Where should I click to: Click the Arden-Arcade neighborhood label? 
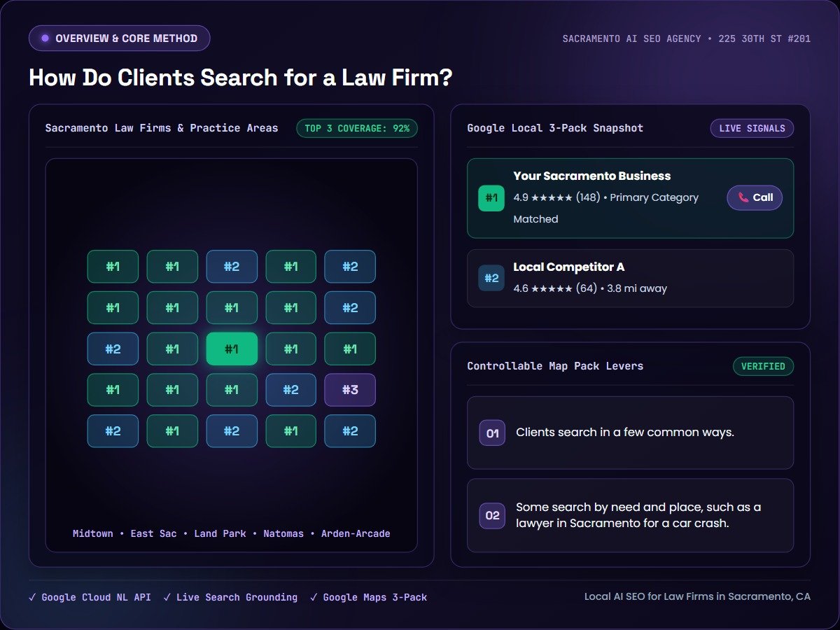click(356, 533)
